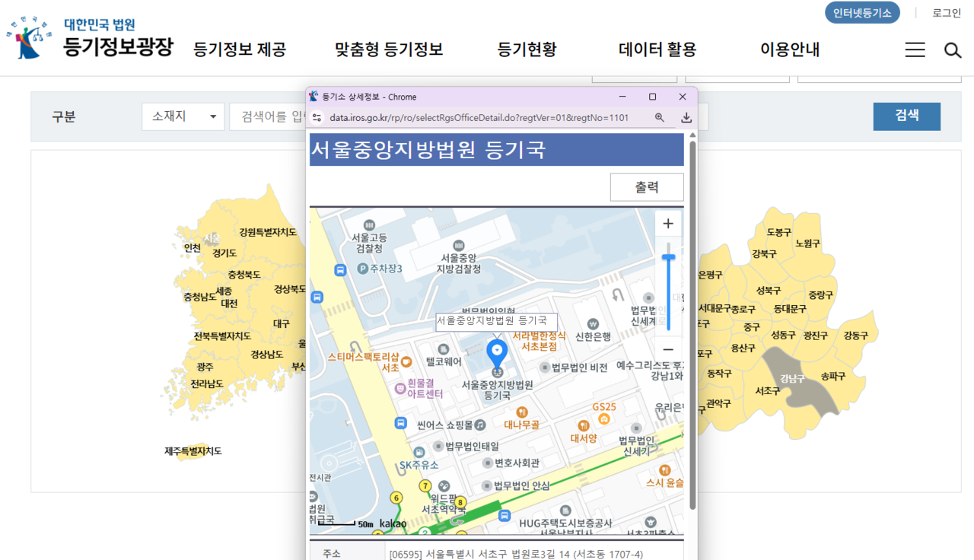Viewport: 974px width, 560px height.
Task: Click the 출력 print button in the popup
Action: 647,186
